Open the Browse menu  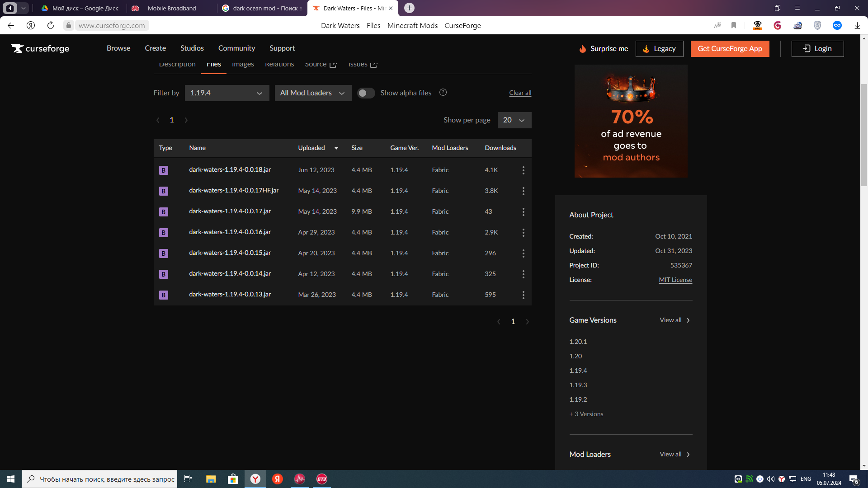tap(118, 48)
